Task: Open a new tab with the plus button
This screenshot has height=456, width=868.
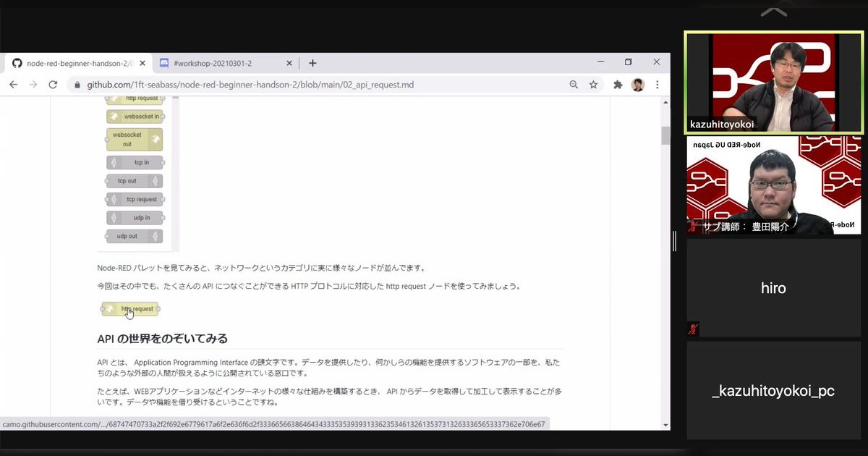Action: 311,63
